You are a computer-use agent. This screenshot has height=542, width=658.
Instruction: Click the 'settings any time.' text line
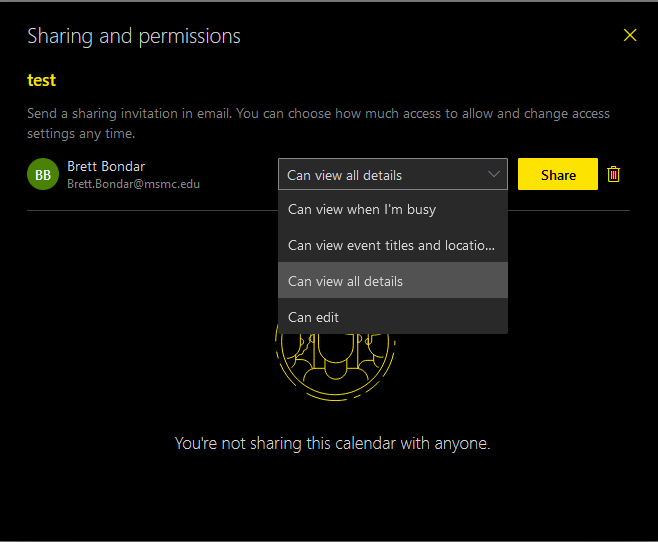point(81,133)
